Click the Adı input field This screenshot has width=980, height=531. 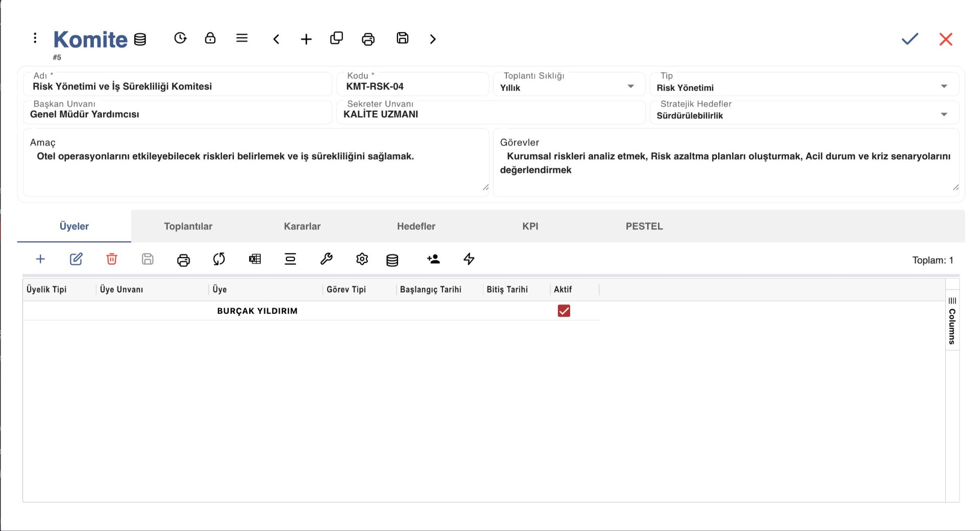pyautogui.click(x=178, y=84)
